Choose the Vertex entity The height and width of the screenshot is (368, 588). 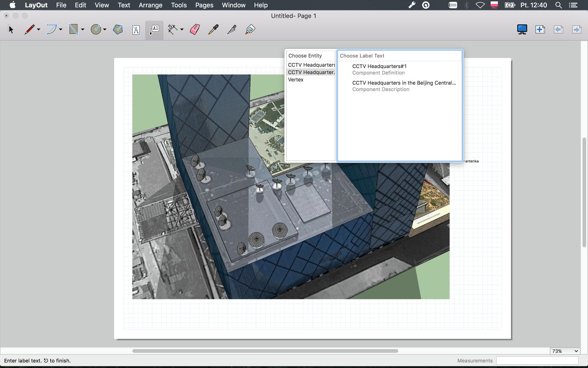[x=311, y=80]
